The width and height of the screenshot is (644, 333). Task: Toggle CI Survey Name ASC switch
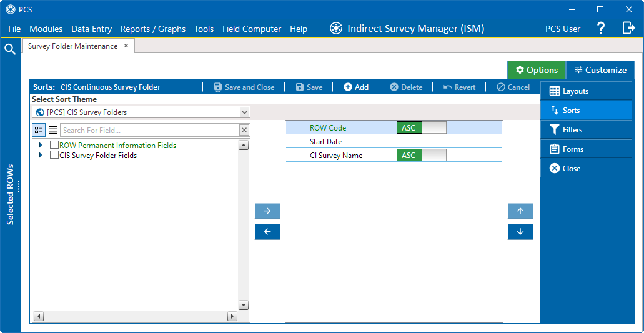[422, 155]
